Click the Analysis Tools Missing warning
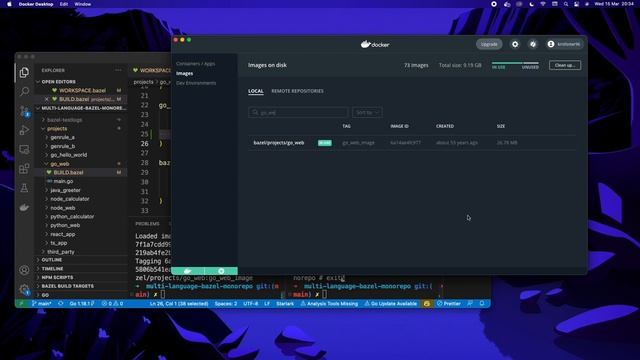The image size is (640, 360). coord(329,304)
